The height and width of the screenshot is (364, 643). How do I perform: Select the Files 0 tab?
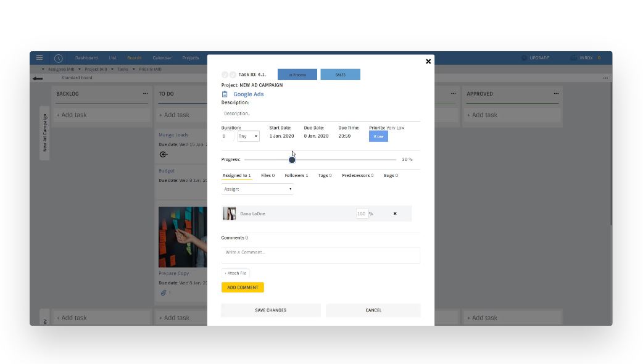click(268, 175)
